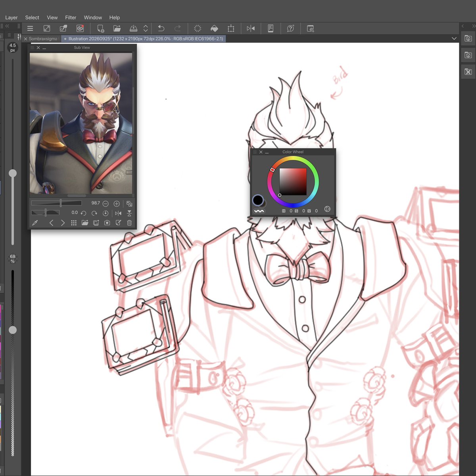Zoom in the Sub View image

tap(117, 203)
